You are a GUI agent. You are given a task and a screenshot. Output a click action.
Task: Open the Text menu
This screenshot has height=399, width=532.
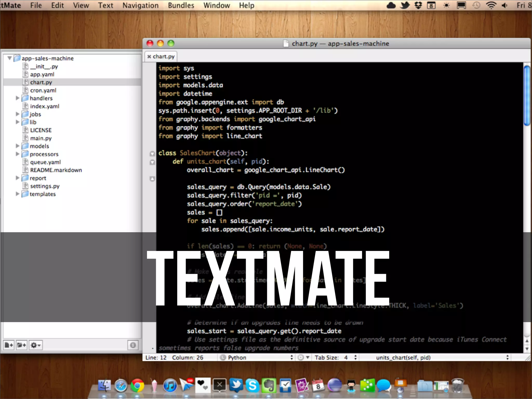105,5
